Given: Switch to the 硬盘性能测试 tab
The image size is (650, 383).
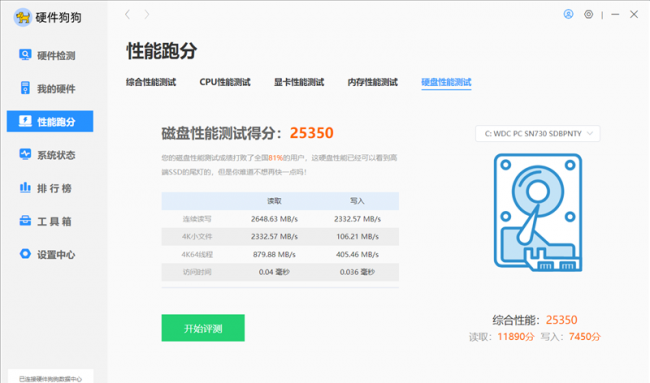Looking at the screenshot, I should pyautogui.click(x=446, y=82).
